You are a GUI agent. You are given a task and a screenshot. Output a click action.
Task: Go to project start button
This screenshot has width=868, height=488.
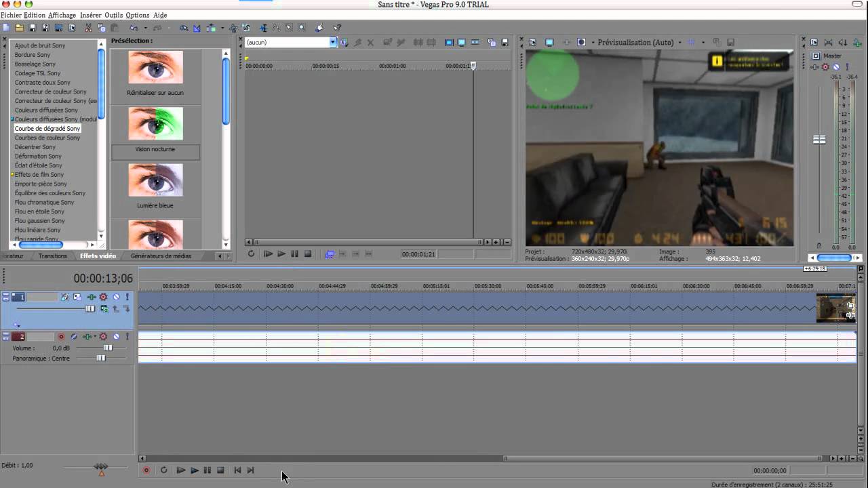click(237, 470)
